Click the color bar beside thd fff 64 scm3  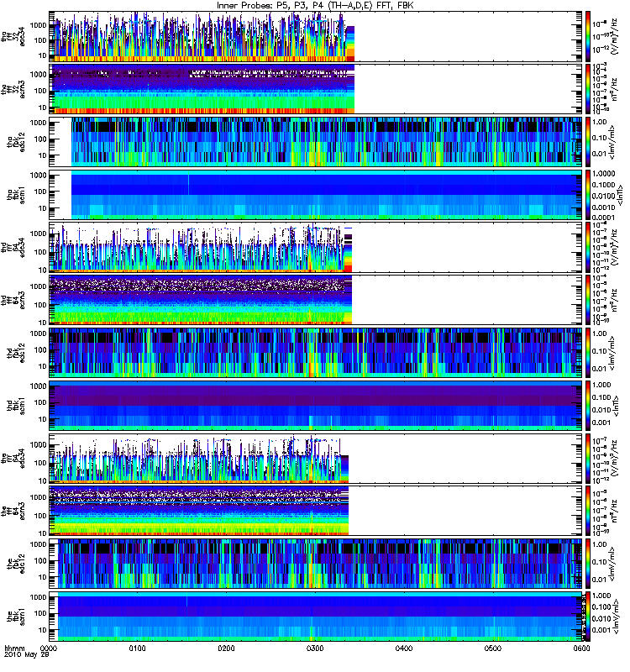(x=588, y=300)
